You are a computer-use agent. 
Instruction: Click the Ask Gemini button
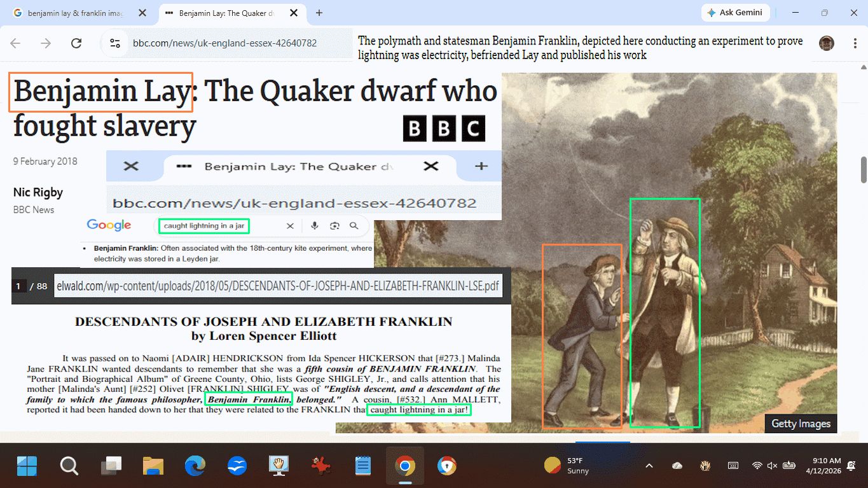pos(735,13)
